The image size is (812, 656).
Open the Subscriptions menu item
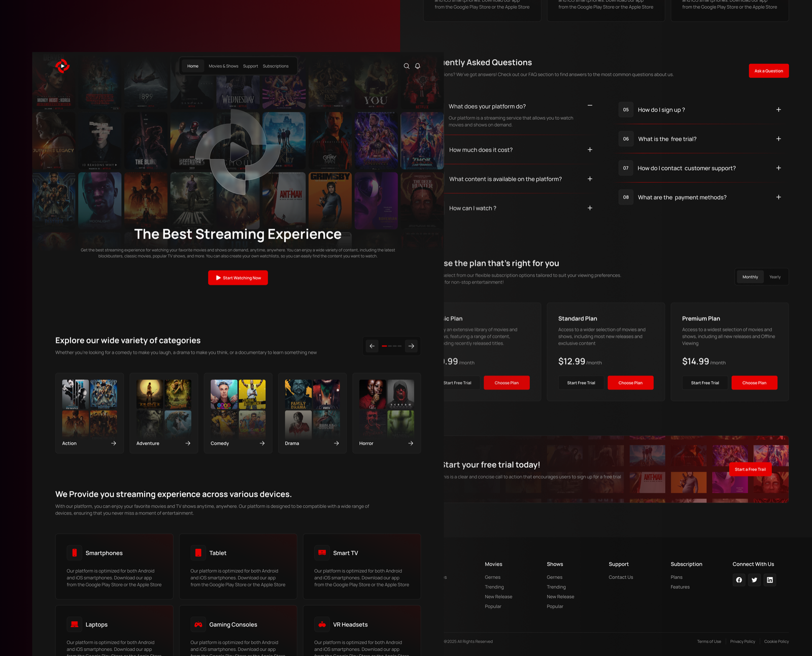point(276,66)
